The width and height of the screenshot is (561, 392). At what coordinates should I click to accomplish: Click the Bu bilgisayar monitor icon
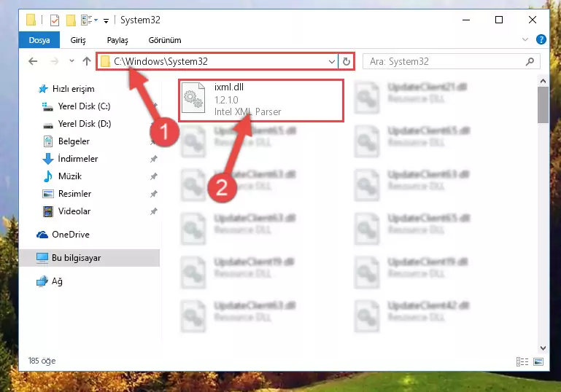42,258
